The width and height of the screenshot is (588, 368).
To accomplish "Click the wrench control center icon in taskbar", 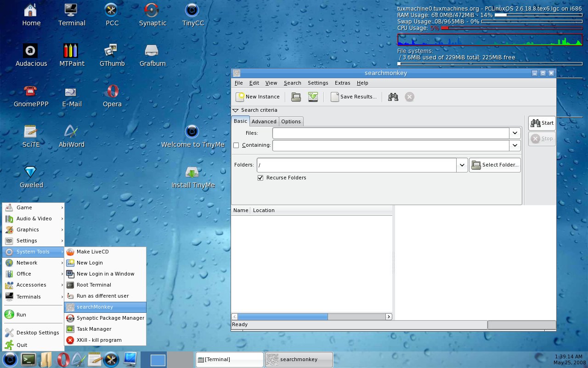I will (x=110, y=359).
